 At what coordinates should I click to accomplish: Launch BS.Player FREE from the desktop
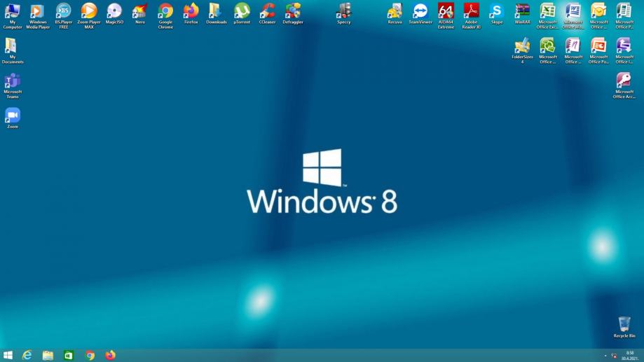[x=64, y=16]
